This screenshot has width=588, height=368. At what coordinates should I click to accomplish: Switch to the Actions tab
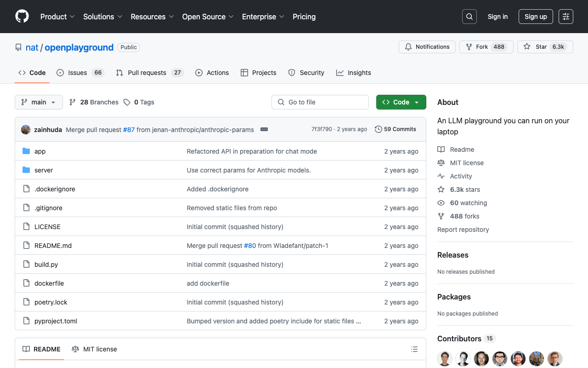[x=212, y=73]
